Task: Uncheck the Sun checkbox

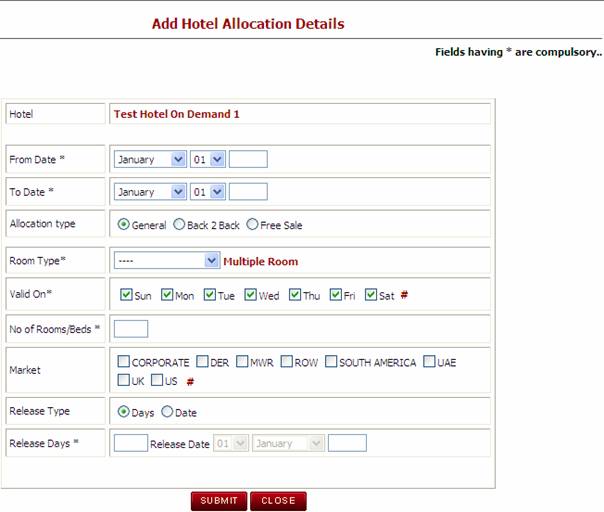Action: click(x=125, y=295)
